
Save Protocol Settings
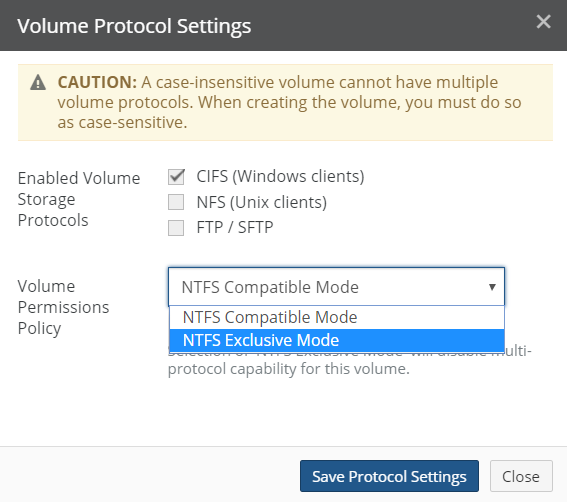(x=389, y=476)
